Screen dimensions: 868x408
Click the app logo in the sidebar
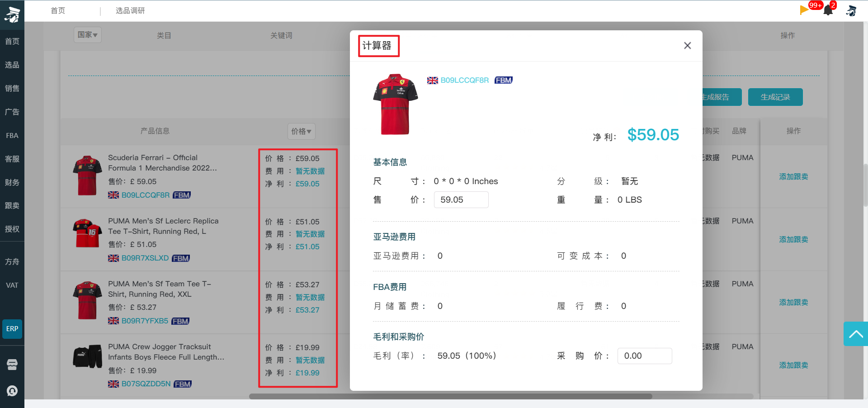click(x=12, y=14)
